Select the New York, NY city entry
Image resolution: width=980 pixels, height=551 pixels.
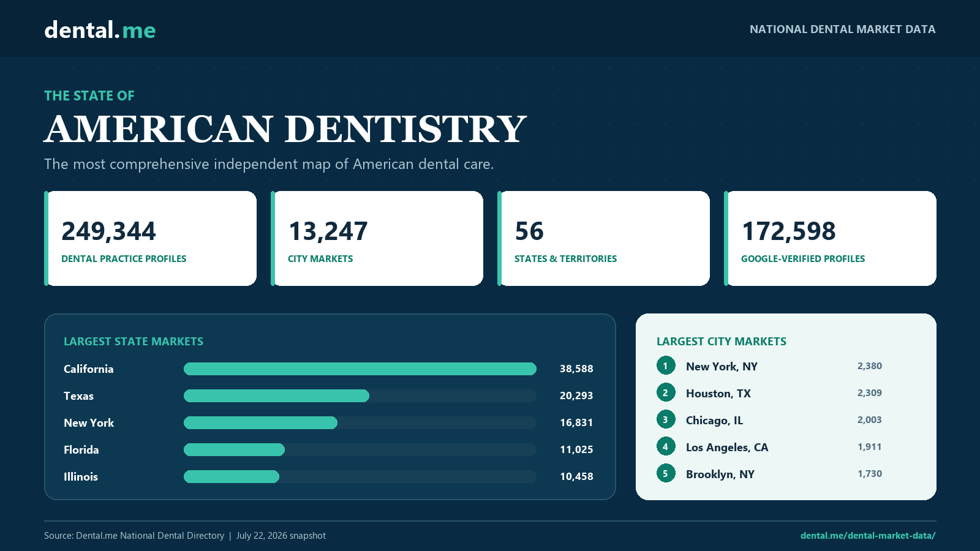click(722, 367)
